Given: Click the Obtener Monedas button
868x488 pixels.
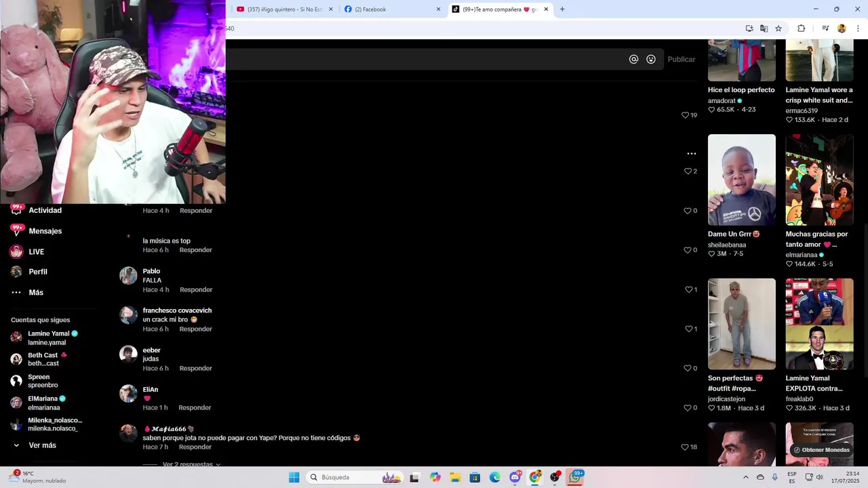Looking at the screenshot, I should tap(821, 450).
